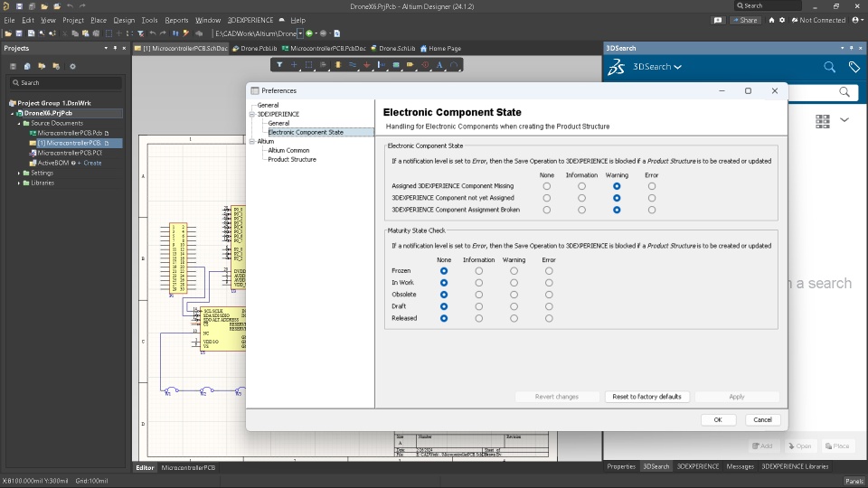Expand the Libraries folder in Projects
The image size is (868, 488).
[x=19, y=183]
